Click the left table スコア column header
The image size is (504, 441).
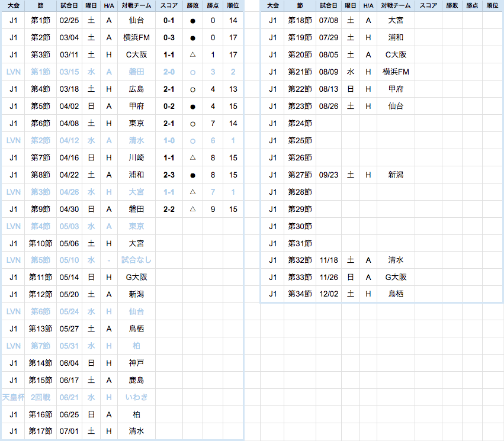169,5
